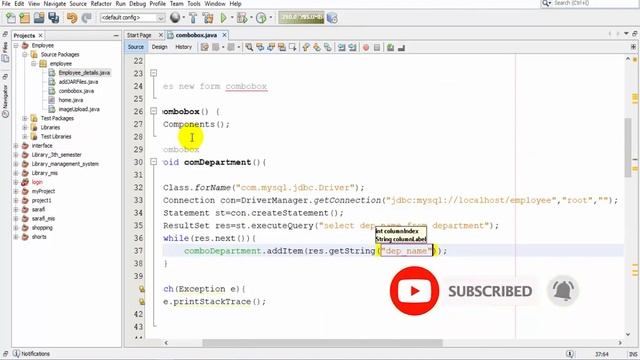This screenshot has height=360, width=640.
Task: Open the File menu
Action: tap(6, 4)
